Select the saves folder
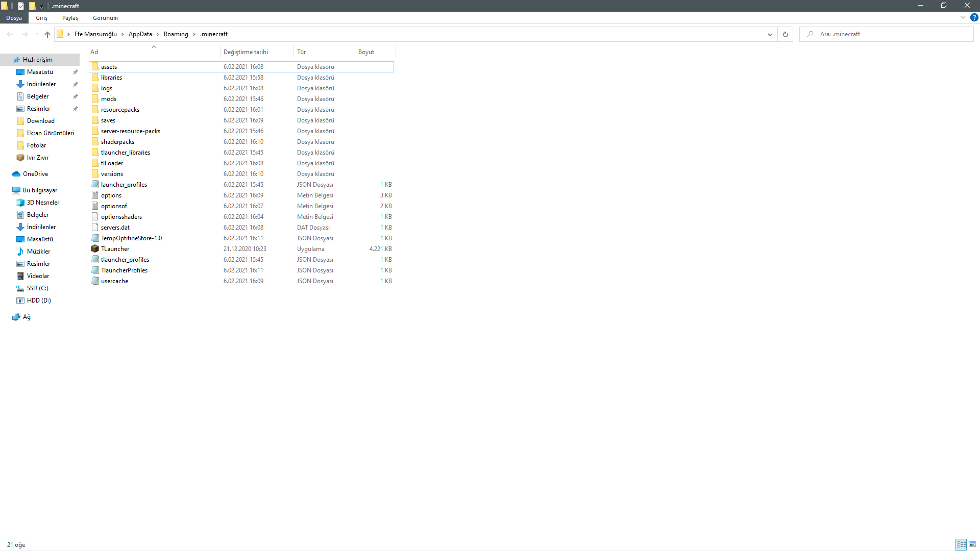Image resolution: width=980 pixels, height=551 pixels. click(x=241, y=120)
